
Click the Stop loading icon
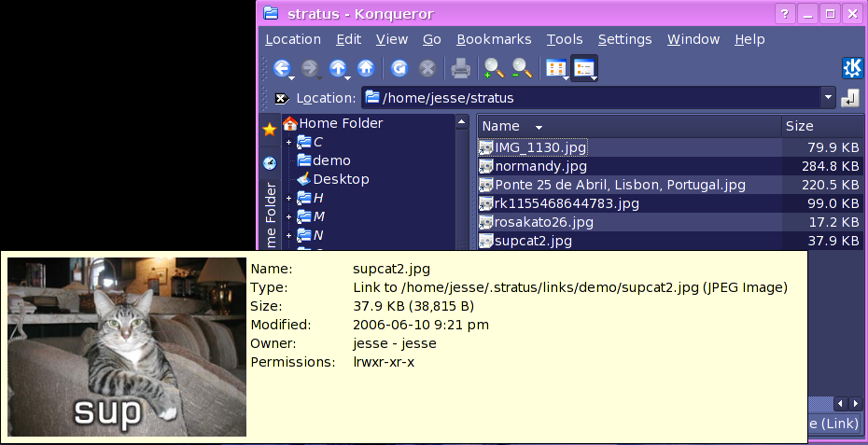[427, 68]
